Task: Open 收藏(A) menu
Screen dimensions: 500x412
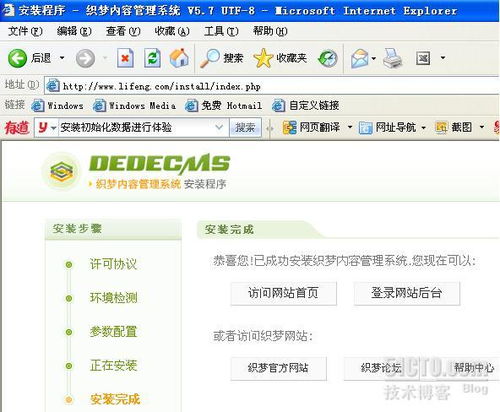Action: [172, 31]
